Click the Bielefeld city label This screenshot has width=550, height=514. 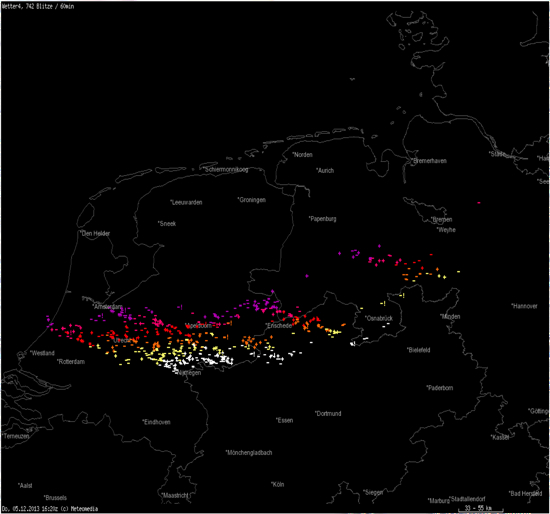[x=419, y=350]
